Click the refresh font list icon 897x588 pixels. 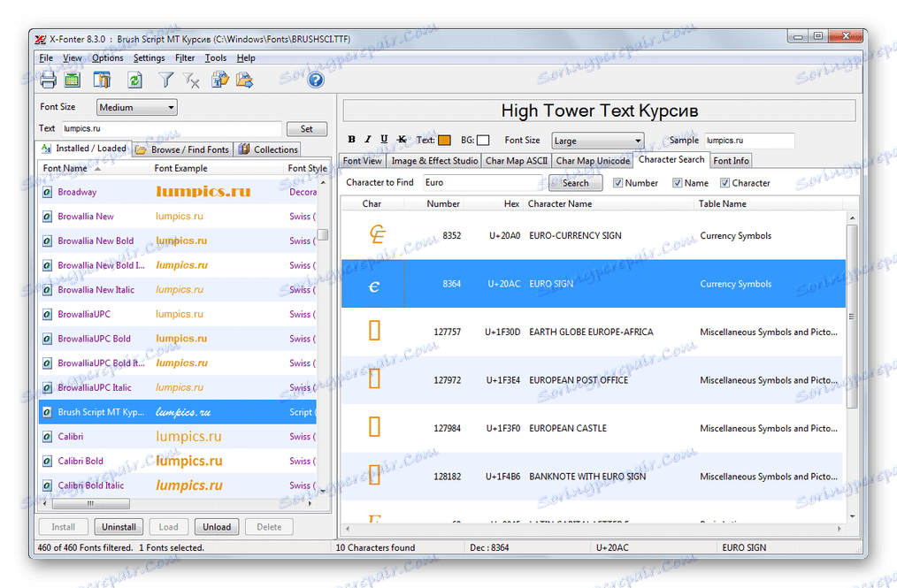tap(134, 80)
